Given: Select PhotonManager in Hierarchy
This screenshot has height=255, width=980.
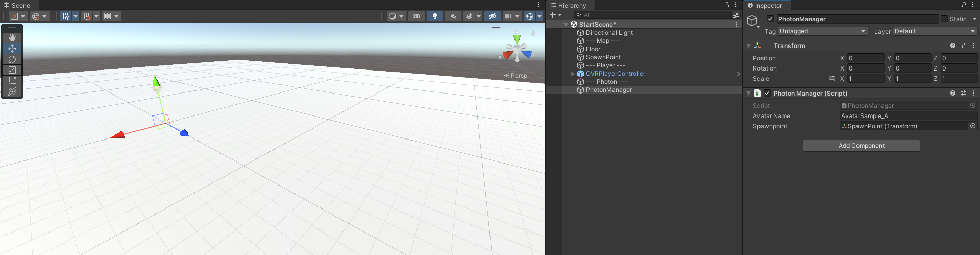Looking at the screenshot, I should (609, 90).
